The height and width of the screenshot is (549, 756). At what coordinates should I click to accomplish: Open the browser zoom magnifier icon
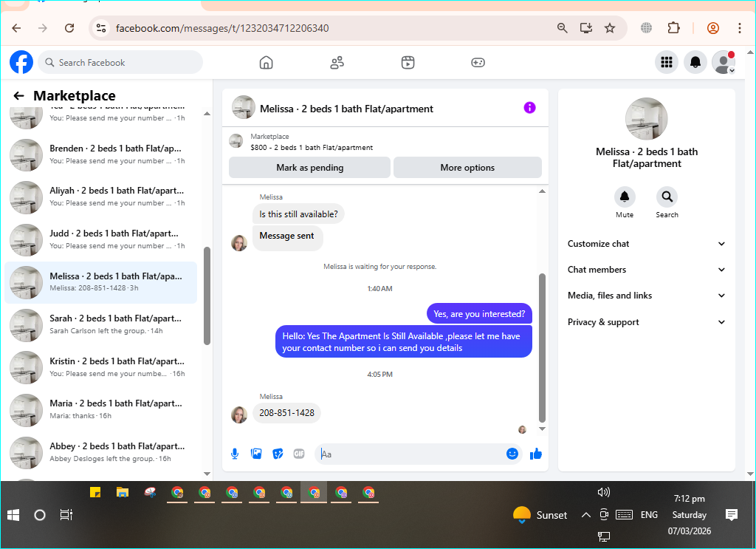coord(562,28)
